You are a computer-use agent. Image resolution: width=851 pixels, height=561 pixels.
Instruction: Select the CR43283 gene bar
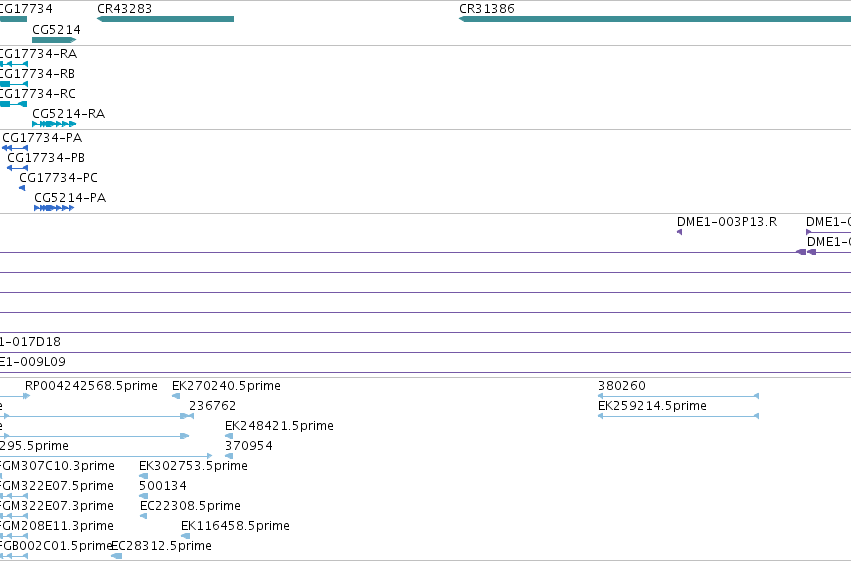pos(165,19)
